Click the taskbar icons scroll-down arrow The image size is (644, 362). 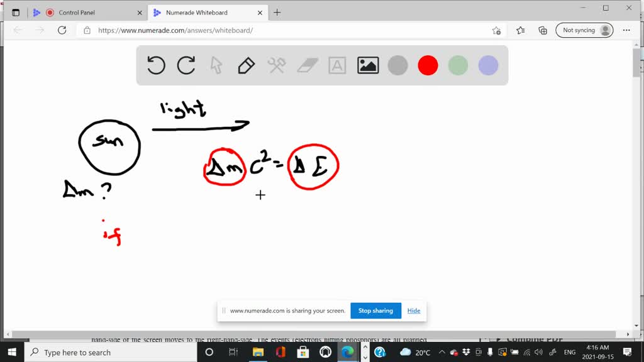pos(365,358)
